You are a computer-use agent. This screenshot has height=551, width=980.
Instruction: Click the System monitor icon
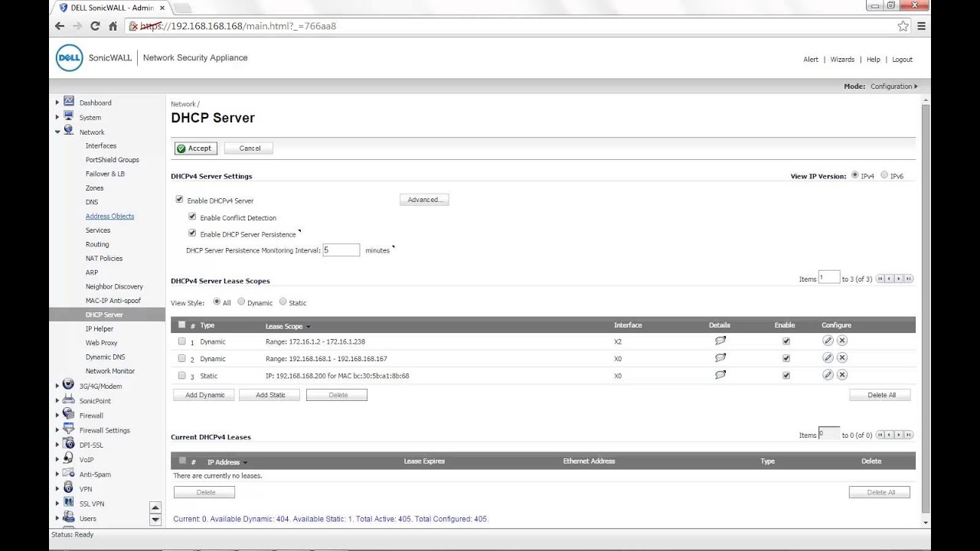(x=69, y=116)
